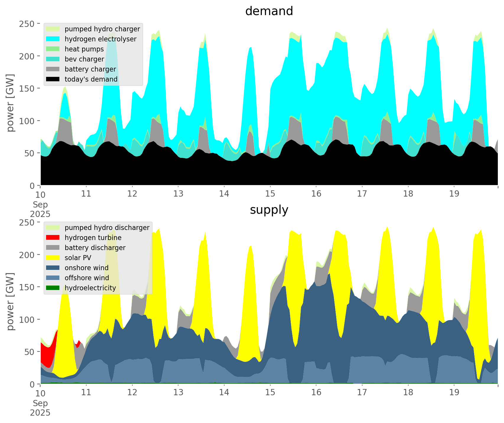Click the pumped hydro discharger legend label
The image size is (504, 423).
pos(107,228)
